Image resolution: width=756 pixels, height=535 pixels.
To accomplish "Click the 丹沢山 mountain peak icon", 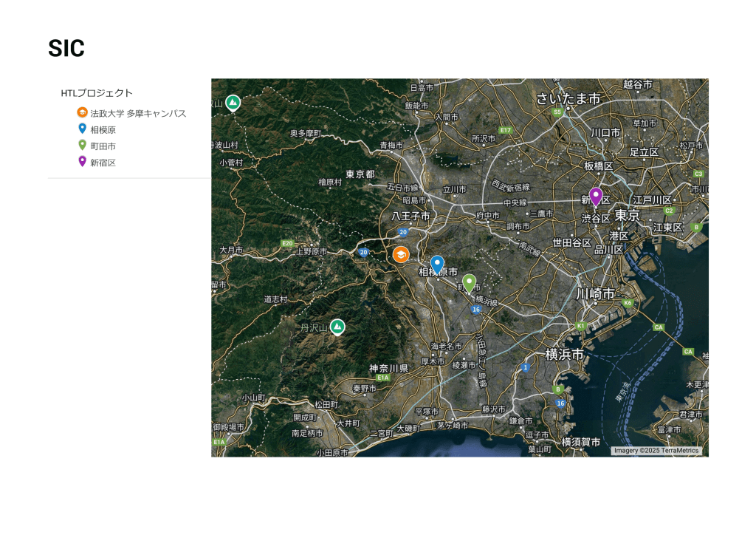I will (337, 326).
